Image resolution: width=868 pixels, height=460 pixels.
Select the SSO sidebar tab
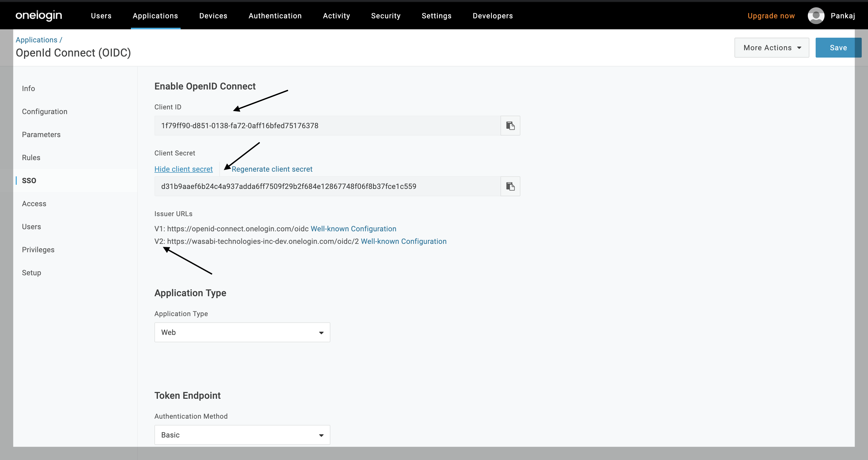click(29, 181)
